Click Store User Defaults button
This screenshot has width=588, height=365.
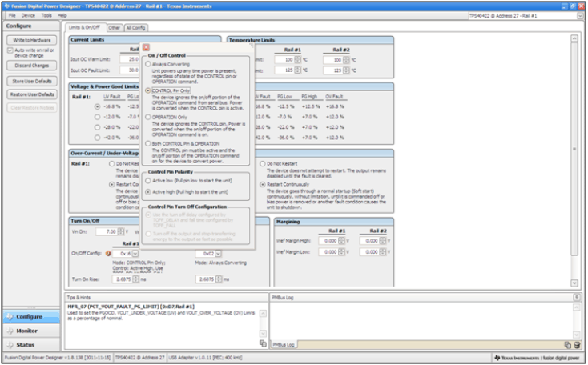[32, 82]
